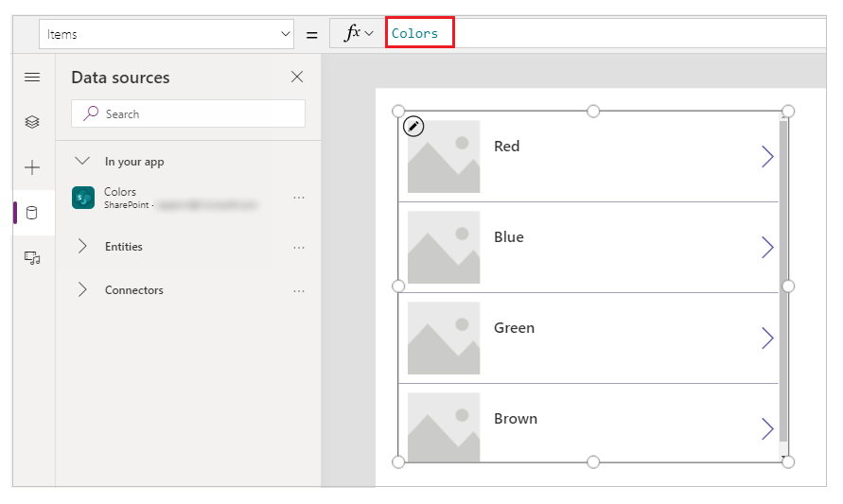Screen dimensions: 843x504
Task: Click the Brown label in gallery
Action: pos(516,419)
